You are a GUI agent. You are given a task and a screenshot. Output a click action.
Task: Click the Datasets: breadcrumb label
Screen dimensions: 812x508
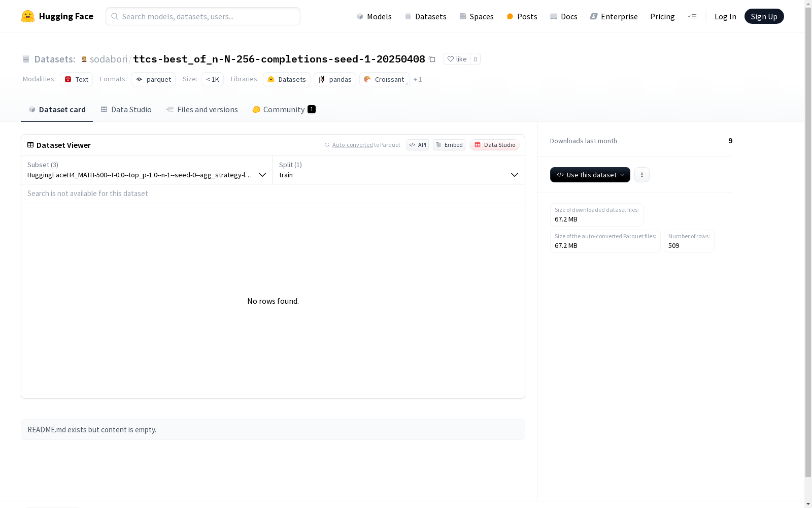point(55,59)
